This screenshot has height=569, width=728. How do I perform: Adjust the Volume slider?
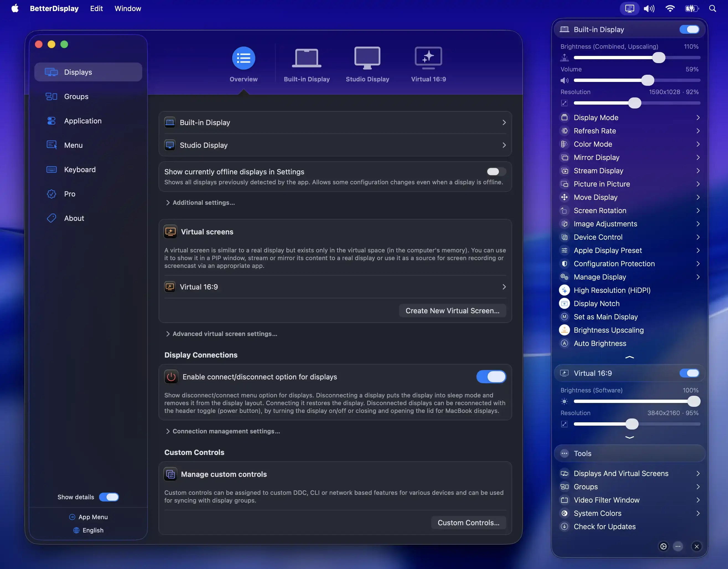pos(637,80)
